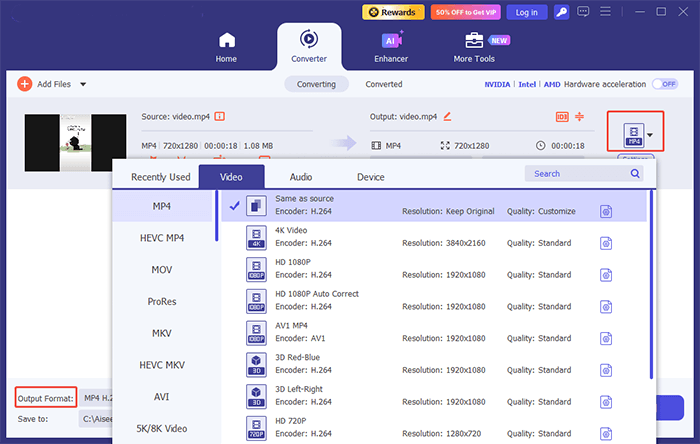Choose the 3D Red-Blue preset
Image resolution: width=700 pixels, height=444 pixels.
click(434, 364)
